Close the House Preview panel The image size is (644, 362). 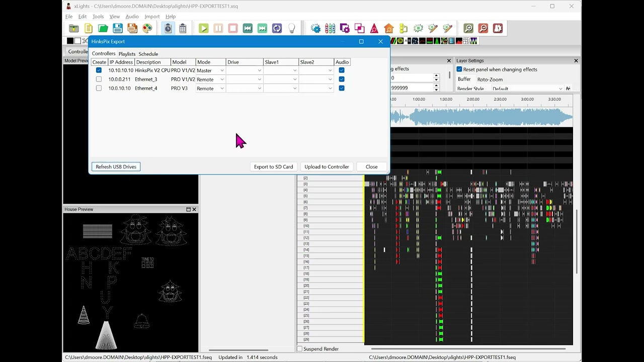coord(194,209)
